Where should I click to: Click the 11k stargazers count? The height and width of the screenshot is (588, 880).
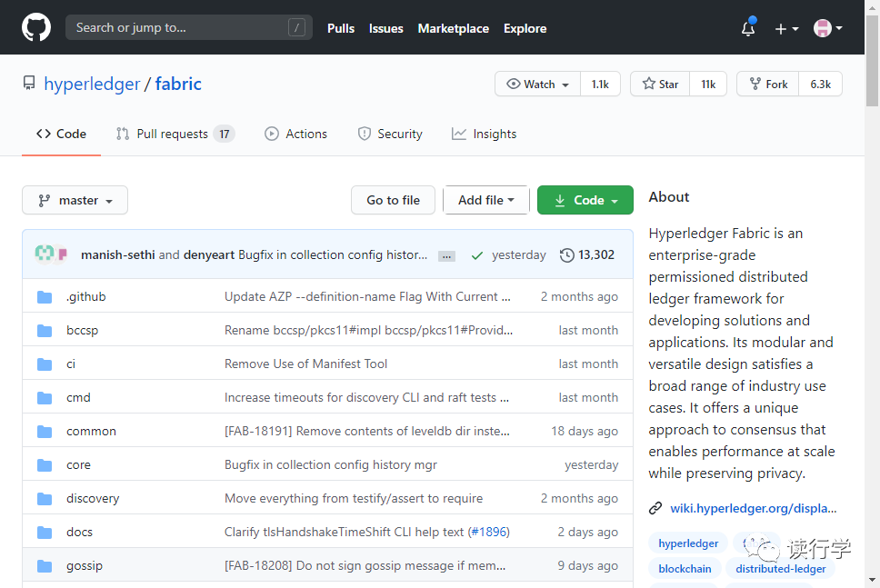tap(708, 85)
